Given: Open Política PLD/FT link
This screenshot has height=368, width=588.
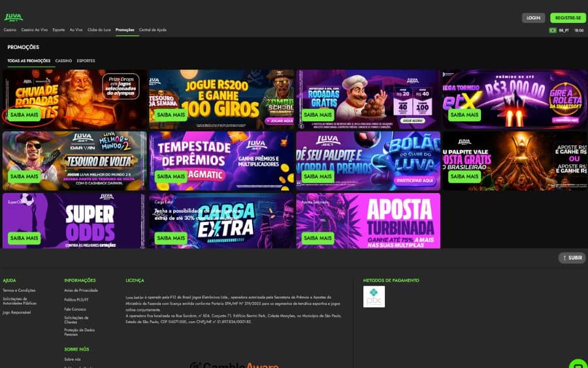Looking at the screenshot, I should [x=76, y=300].
